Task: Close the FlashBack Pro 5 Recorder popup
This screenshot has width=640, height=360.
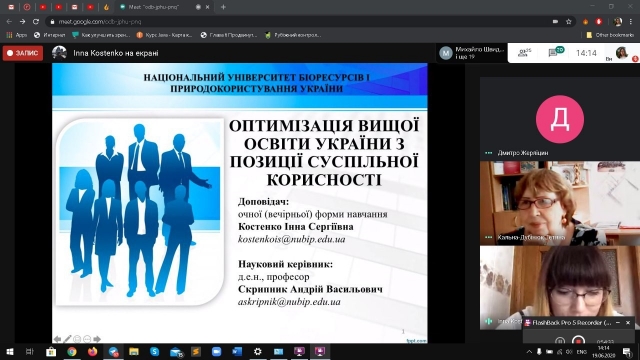Action: pos(628,322)
